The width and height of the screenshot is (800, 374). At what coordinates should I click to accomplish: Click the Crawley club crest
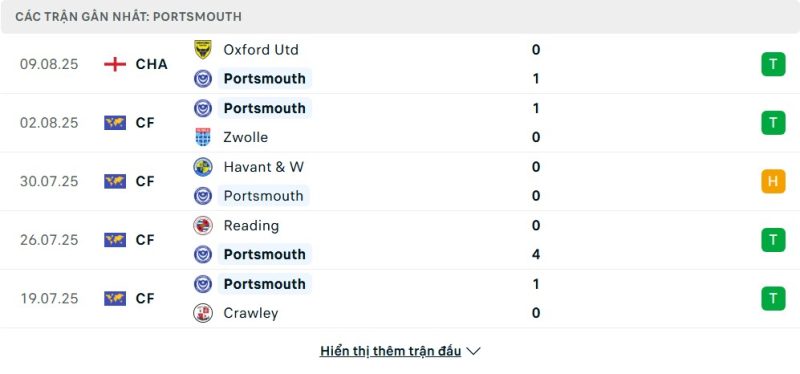[x=203, y=313]
